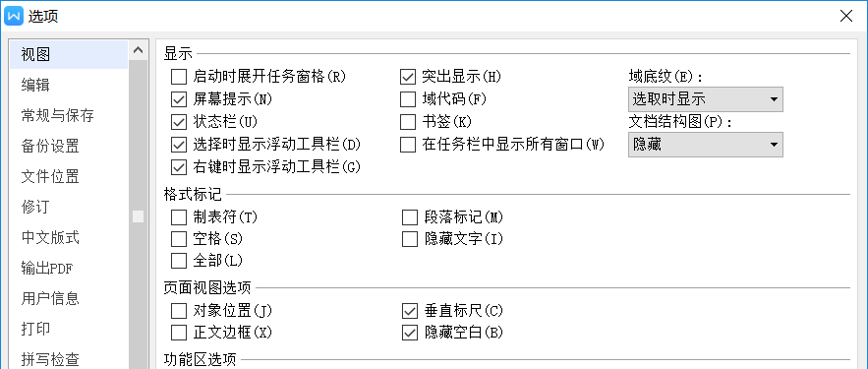The width and height of the screenshot is (868, 369).
Task: Check the 域代码 option
Action: [x=408, y=99]
